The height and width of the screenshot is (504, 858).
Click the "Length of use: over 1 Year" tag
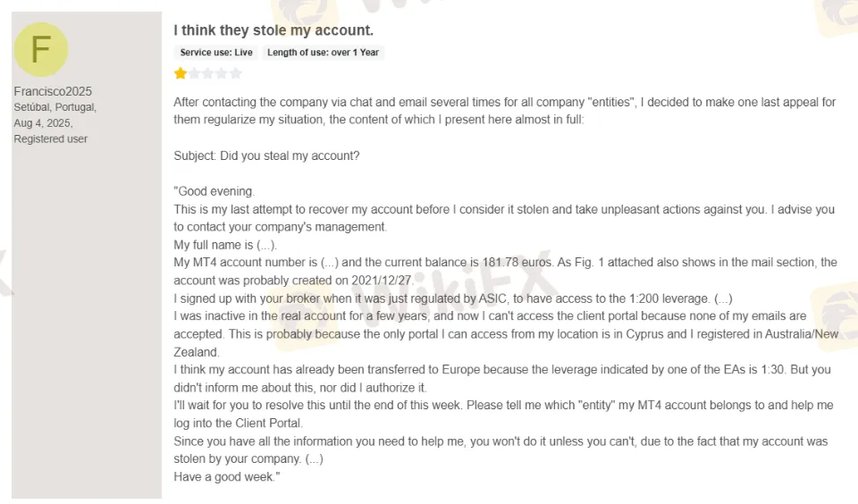[x=323, y=53]
